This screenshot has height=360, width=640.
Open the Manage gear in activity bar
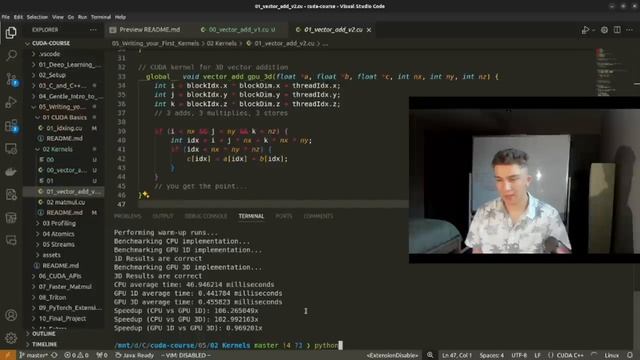coord(11,338)
